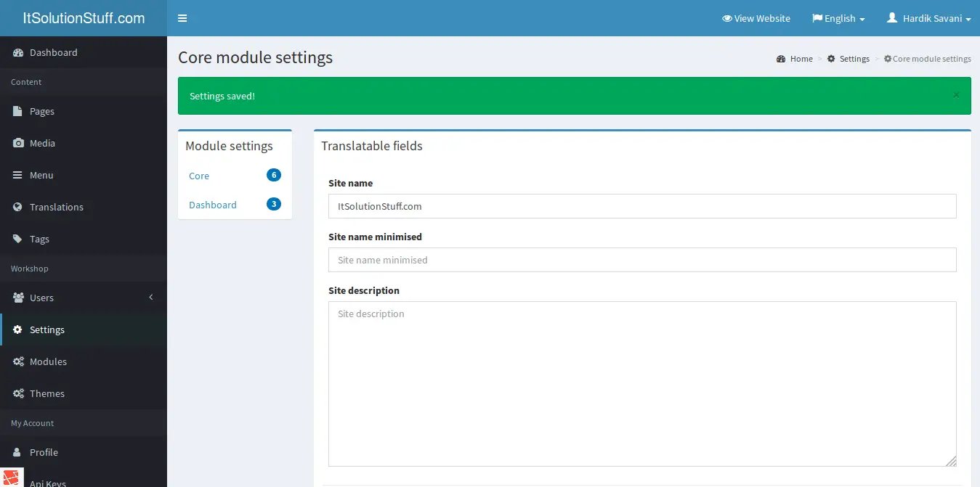Click the Tags icon in sidebar
980x487 pixels.
[18, 239]
